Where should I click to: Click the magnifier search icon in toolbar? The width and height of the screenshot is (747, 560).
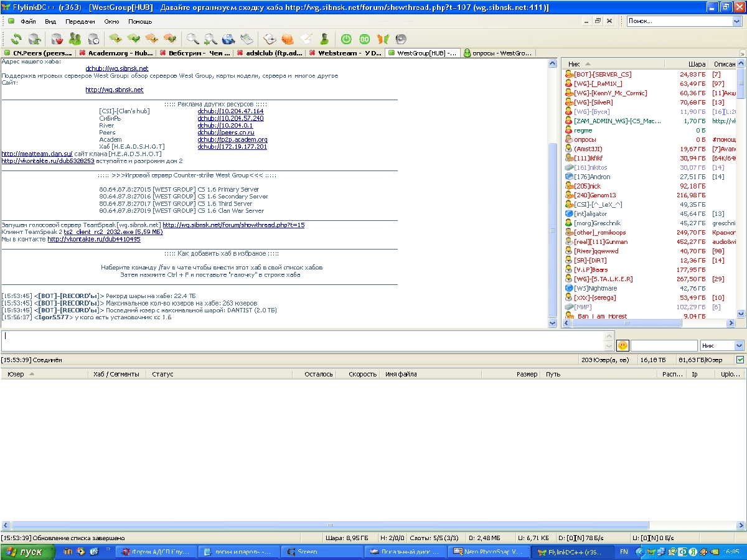pos(193,39)
